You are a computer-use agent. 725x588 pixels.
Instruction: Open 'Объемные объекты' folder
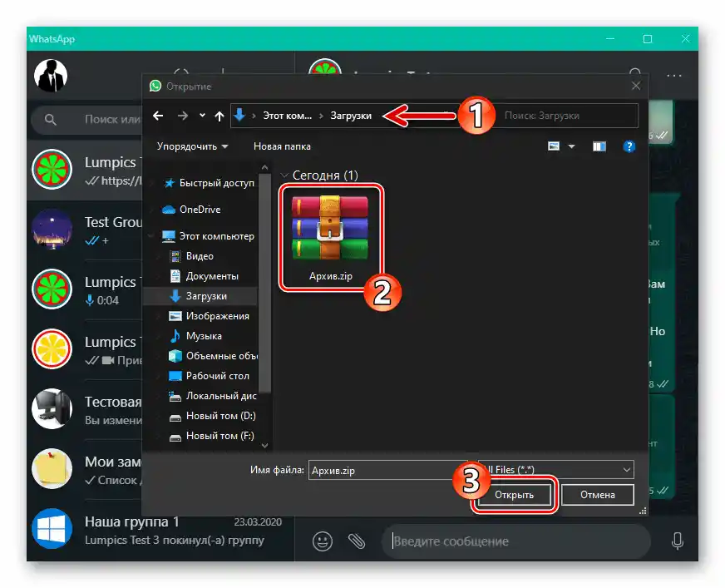click(213, 356)
